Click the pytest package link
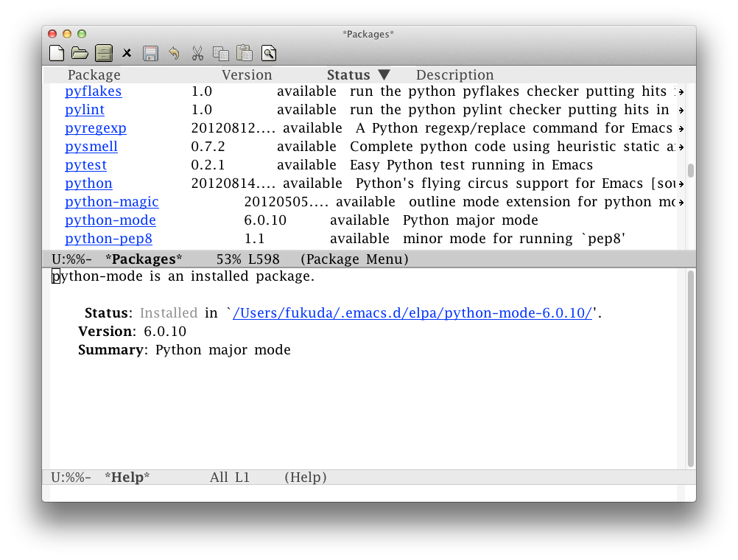This screenshot has width=738, height=560. tap(85, 165)
